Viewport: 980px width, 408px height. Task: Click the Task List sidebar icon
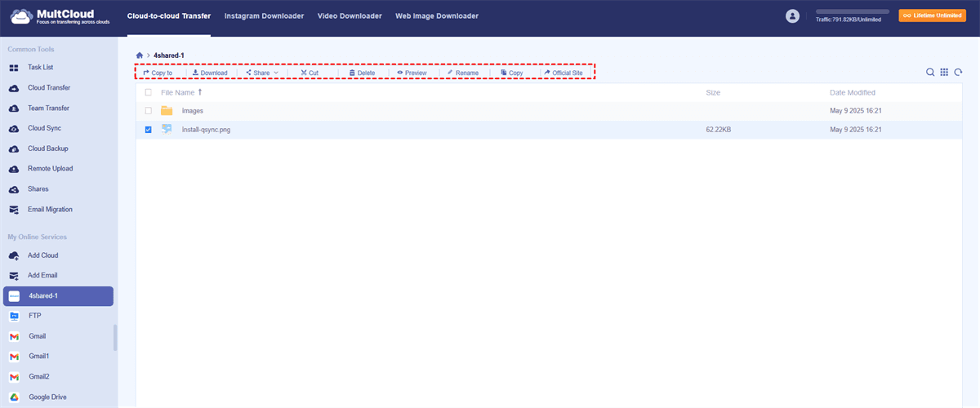tap(14, 68)
